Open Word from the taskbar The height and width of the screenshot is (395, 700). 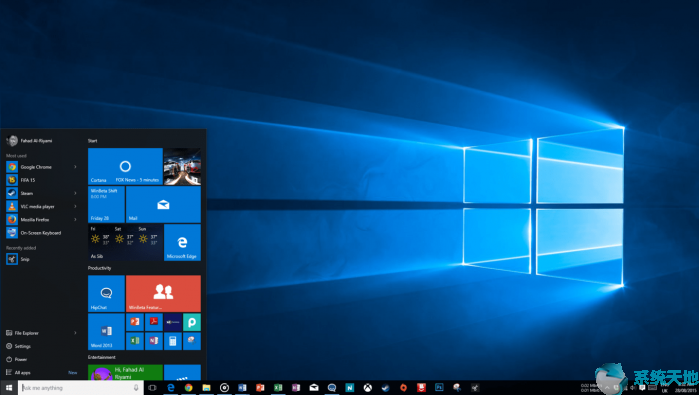pyautogui.click(x=242, y=388)
